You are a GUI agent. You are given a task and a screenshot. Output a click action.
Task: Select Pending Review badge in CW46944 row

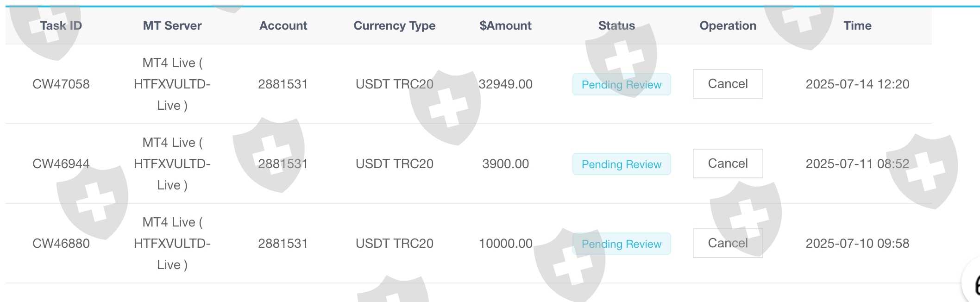621,164
